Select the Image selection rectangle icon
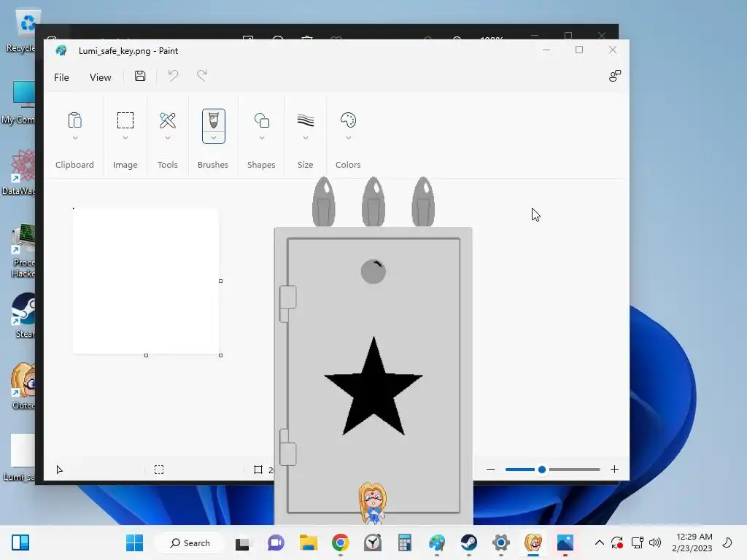The image size is (747, 560). click(125, 120)
